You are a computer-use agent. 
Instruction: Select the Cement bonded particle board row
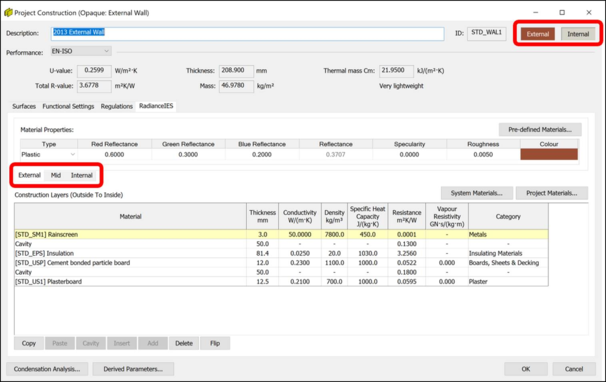click(x=281, y=263)
